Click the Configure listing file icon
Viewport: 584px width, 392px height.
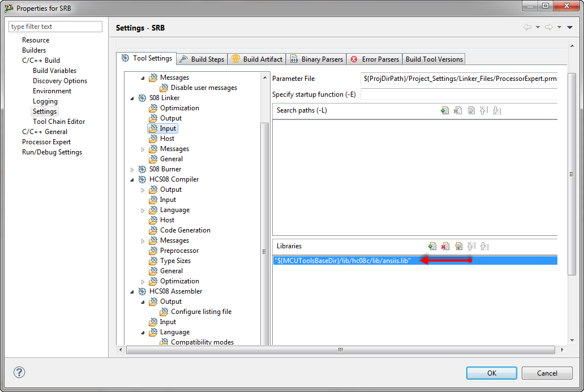click(x=164, y=312)
